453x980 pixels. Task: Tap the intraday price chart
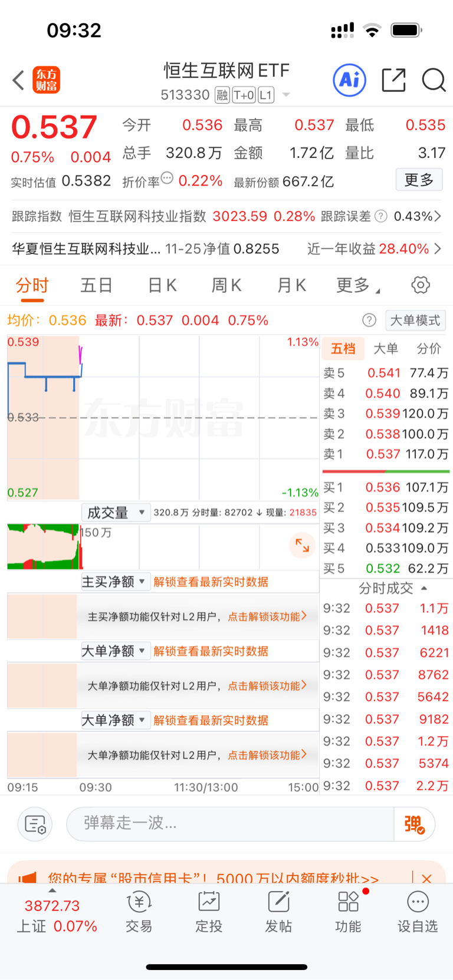pyautogui.click(x=163, y=418)
